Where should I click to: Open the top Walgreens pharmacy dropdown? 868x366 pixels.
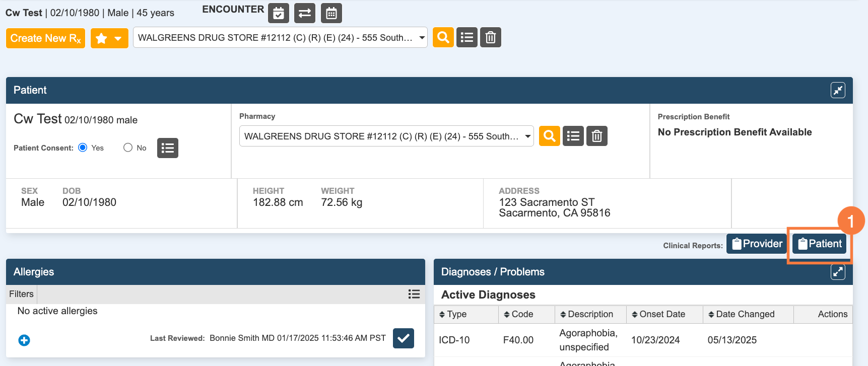point(280,37)
